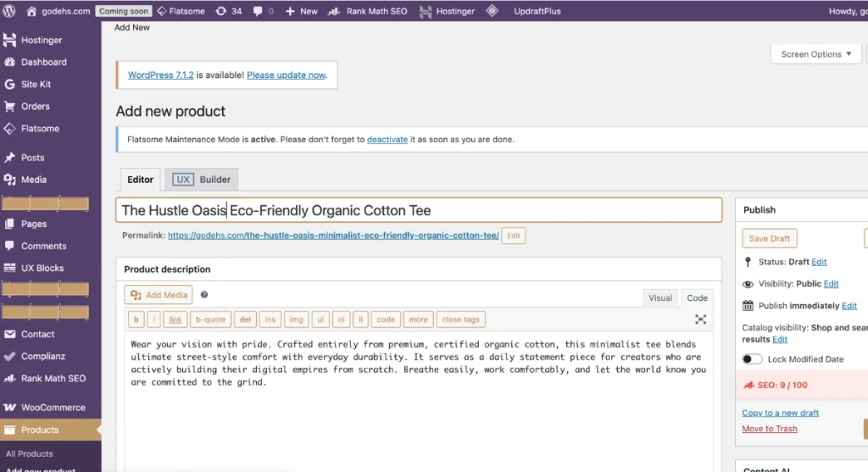
Task: Click the WordPress 7.1.2 link
Action: point(160,75)
